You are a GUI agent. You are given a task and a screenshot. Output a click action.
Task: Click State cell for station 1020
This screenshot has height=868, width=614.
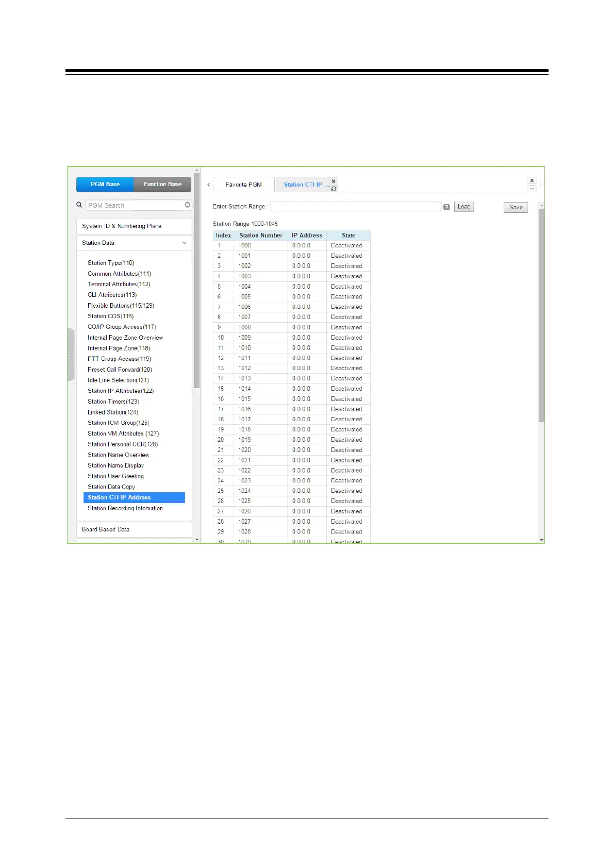349,450
